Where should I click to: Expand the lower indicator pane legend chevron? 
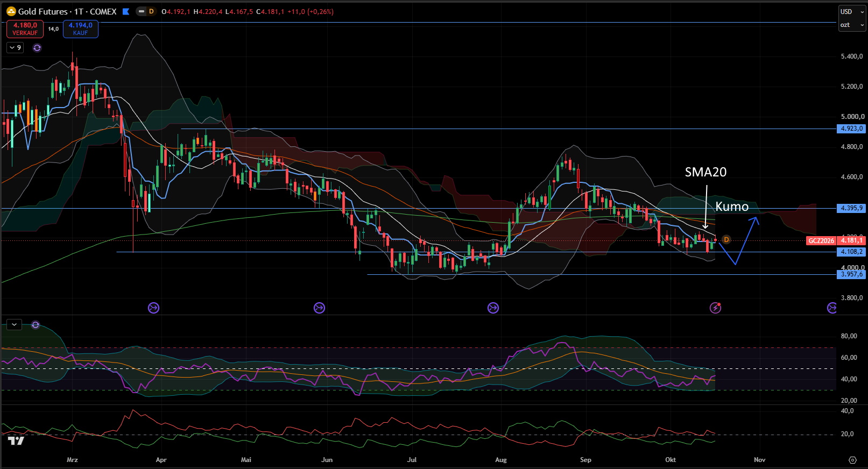point(14,325)
